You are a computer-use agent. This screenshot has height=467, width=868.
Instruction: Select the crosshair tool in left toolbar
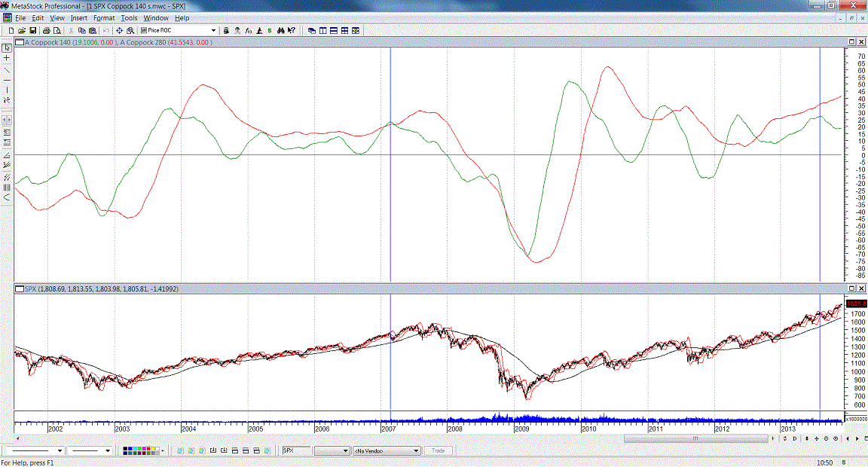[x=7, y=58]
